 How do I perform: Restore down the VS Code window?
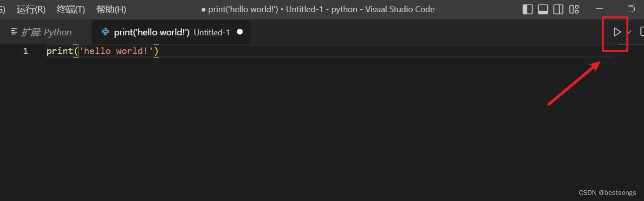click(x=631, y=9)
